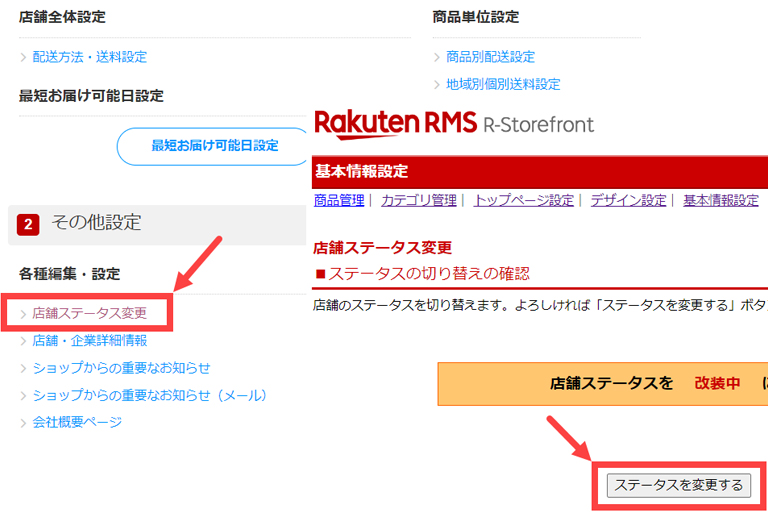
Task: Open ショップからの重要なお知らせ（メール） link
Action: 150,395
